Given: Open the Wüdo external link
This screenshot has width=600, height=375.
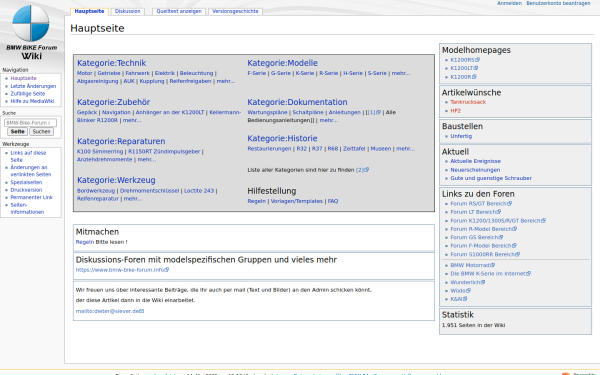Looking at the screenshot, I should pos(460,291).
